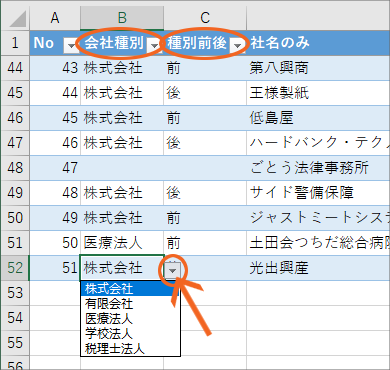Viewport: 390px width, 370px height.
Task: Click the 株式会社 cell in row 50
Action: click(122, 218)
